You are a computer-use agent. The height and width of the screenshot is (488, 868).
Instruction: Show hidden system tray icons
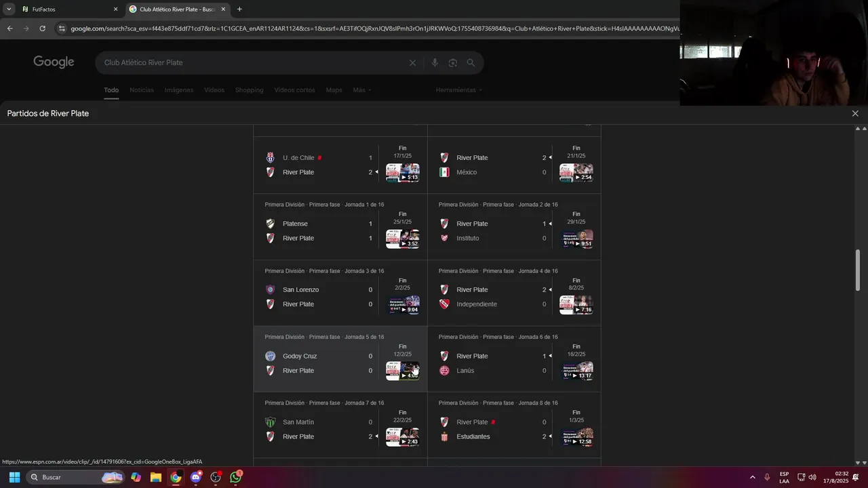pos(752,477)
